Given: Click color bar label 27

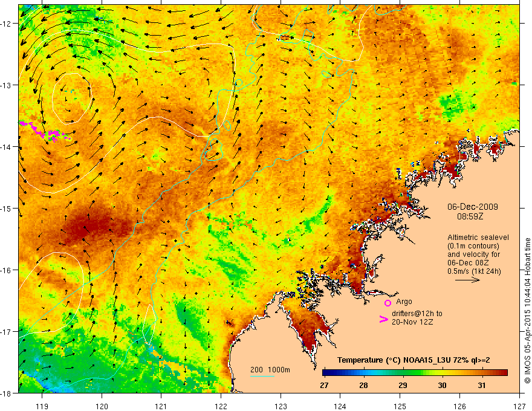Looking at the screenshot, I should point(324,385).
